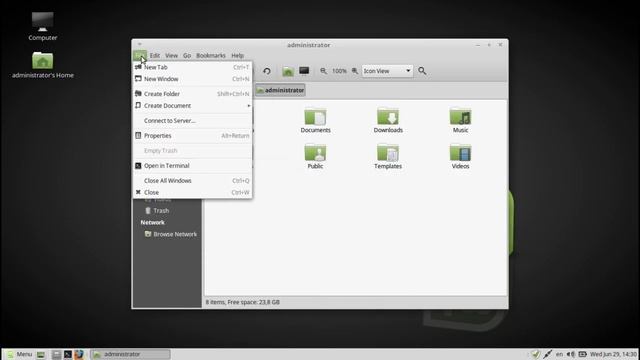
Task: Click the Reload toolbar icon
Action: pyautogui.click(x=267, y=71)
